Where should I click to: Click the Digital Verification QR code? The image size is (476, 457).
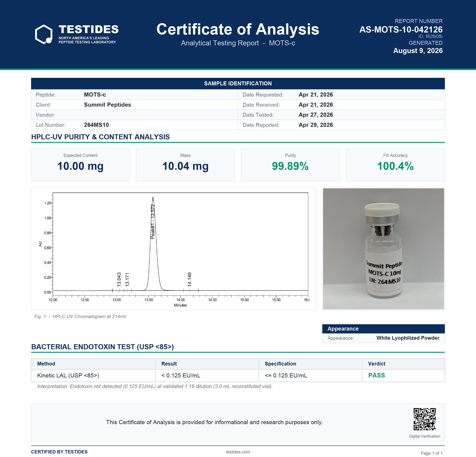point(424,419)
